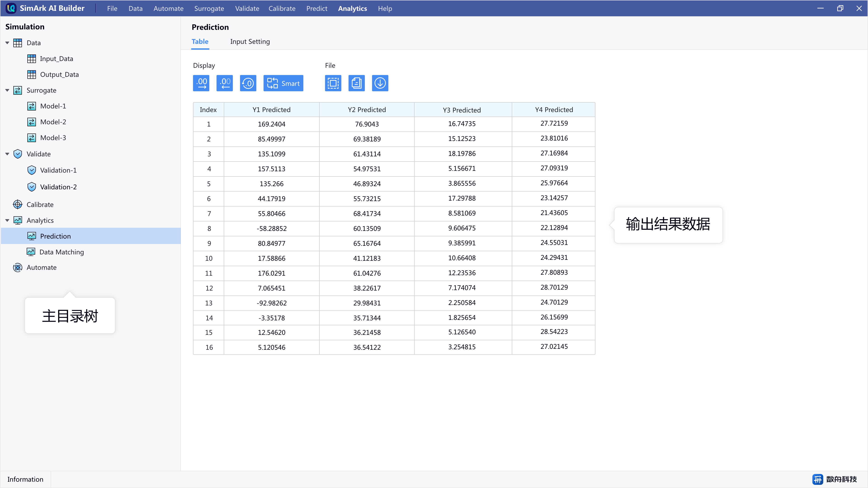Open the Analytics menu

(x=352, y=8)
